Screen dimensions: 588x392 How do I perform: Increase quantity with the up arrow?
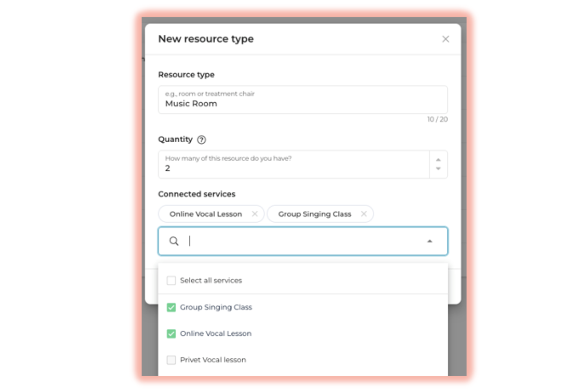(438, 160)
